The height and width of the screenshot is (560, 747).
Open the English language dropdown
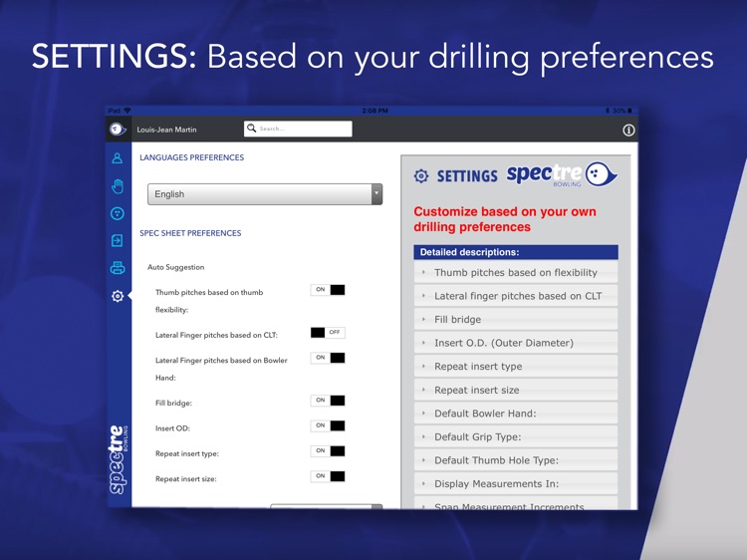[265, 194]
